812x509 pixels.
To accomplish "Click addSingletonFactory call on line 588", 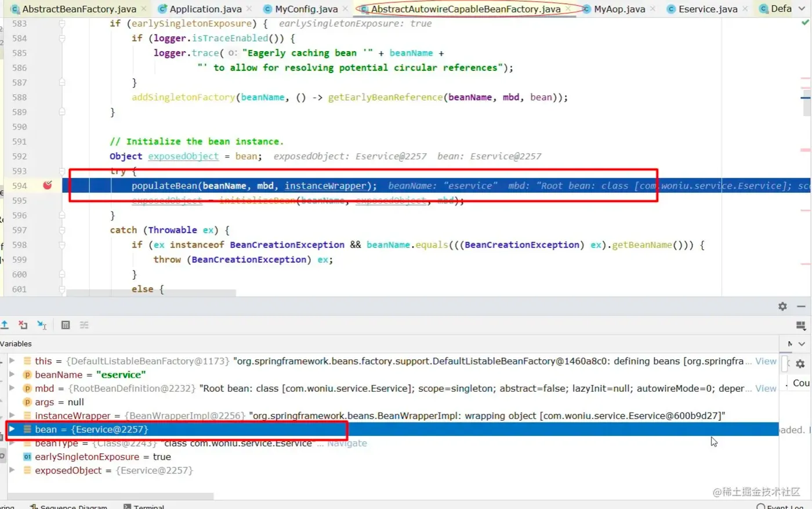I will [x=183, y=97].
